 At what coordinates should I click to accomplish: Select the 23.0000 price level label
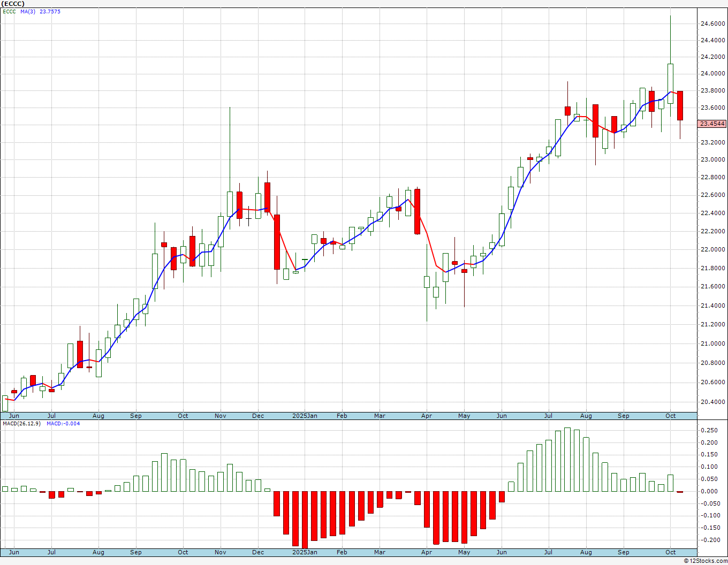pyautogui.click(x=712, y=159)
